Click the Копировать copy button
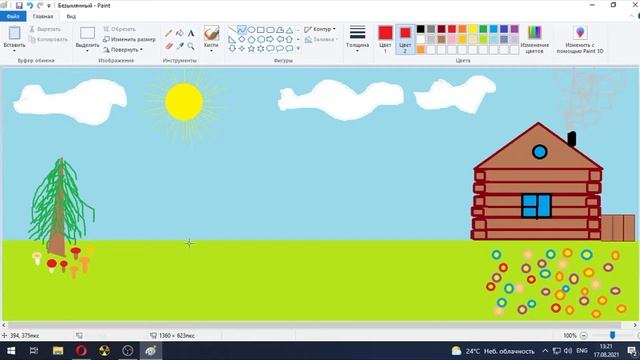Image resolution: width=640 pixels, height=360 pixels. coord(48,39)
